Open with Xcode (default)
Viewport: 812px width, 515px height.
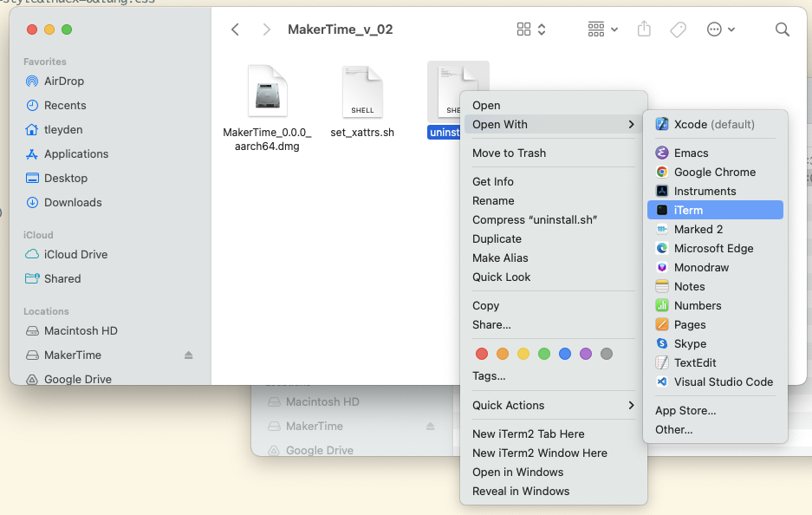tap(715, 124)
